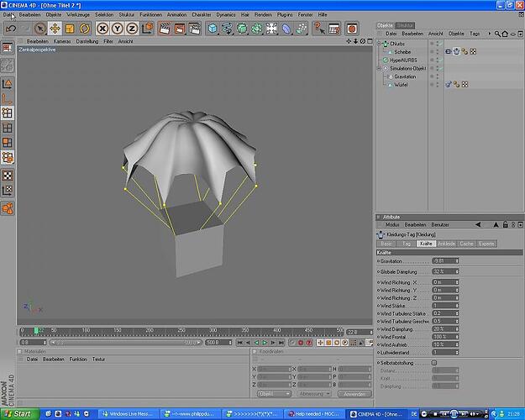Screen dimensions: 525x420
Task: Open the Dynamics menu
Action: pyautogui.click(x=226, y=15)
